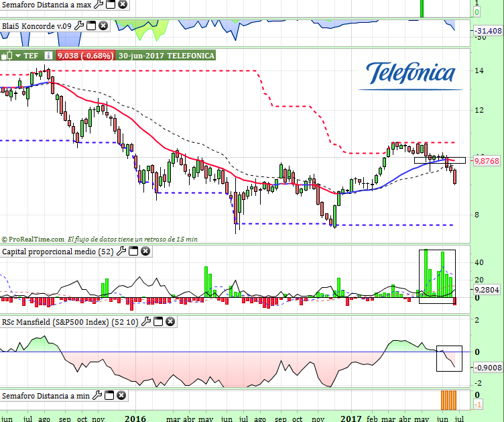Close the Capital proporcional medio indicator
504x422 pixels.
pyautogui.click(x=145, y=251)
